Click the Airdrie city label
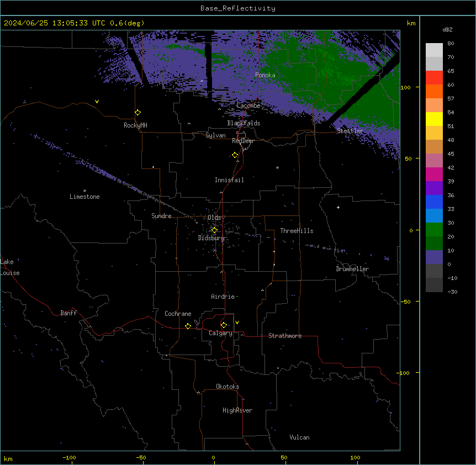The width and height of the screenshot is (476, 465). click(223, 297)
